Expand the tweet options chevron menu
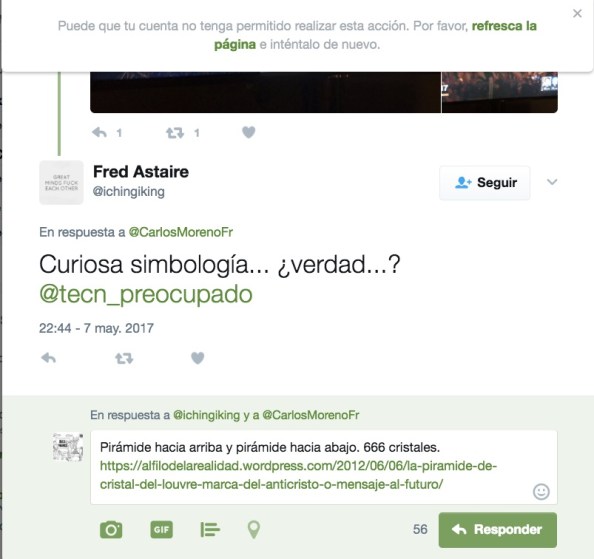 [x=552, y=182]
